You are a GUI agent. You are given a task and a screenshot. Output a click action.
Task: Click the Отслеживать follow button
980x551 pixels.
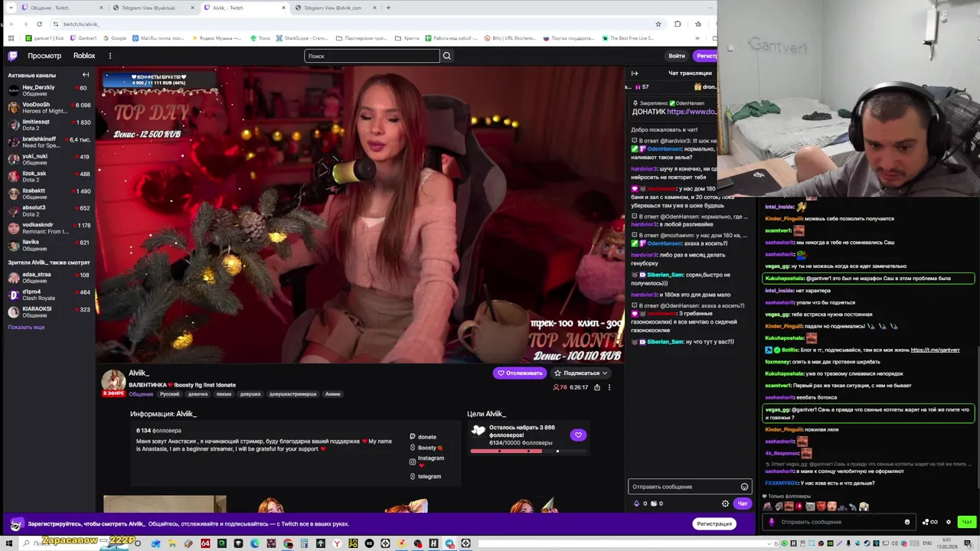(x=520, y=373)
